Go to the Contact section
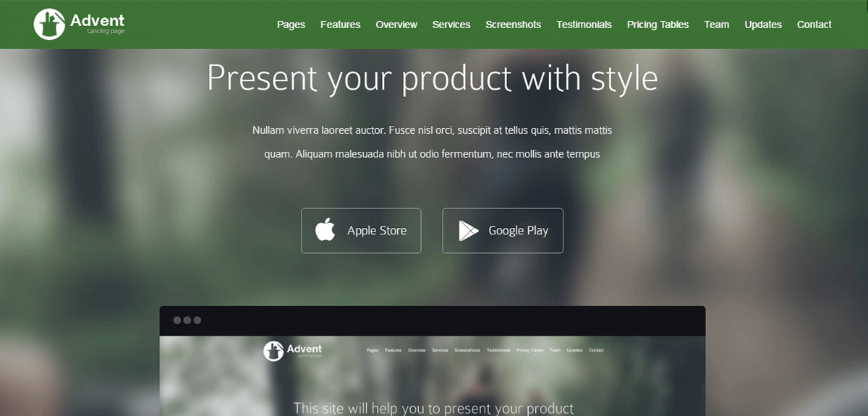868x416 pixels. click(814, 25)
